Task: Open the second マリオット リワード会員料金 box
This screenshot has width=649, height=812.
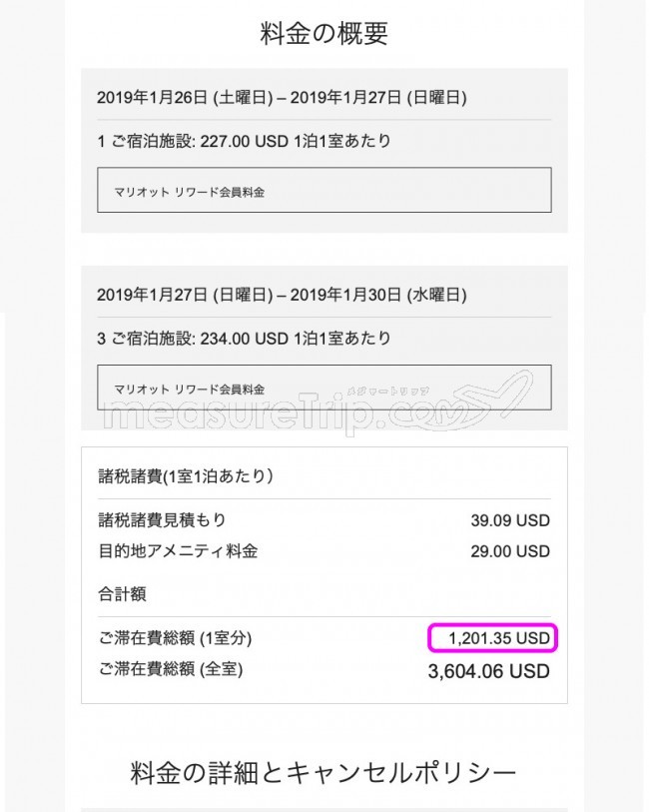Action: 324,388
